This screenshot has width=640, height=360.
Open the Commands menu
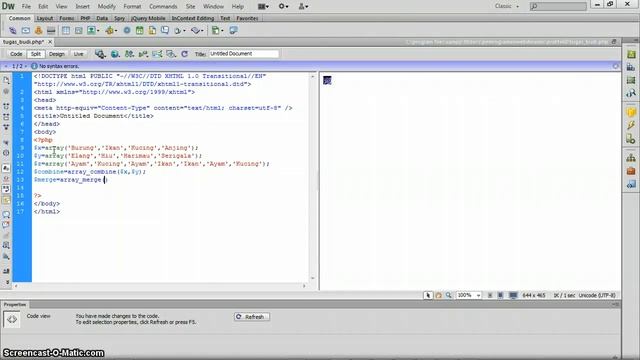tap(163, 6)
